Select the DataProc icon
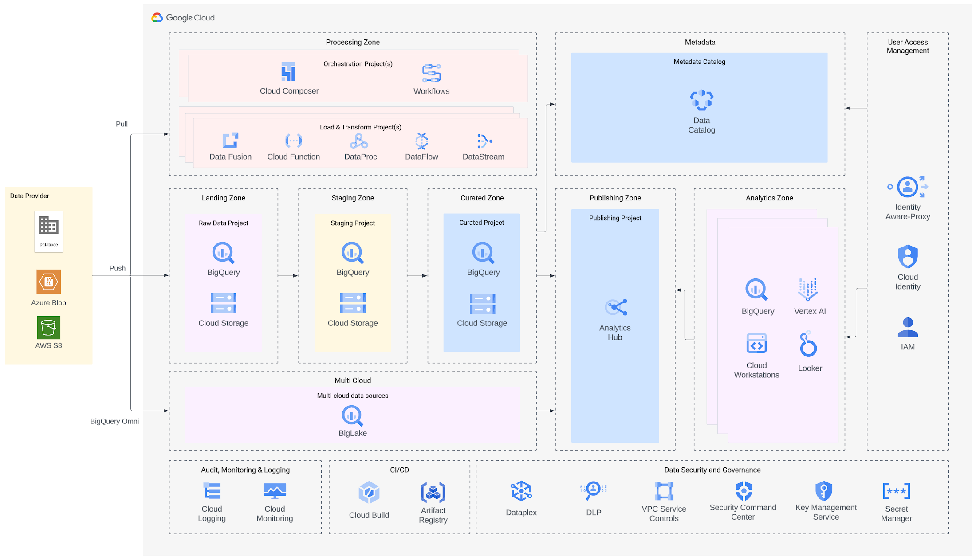This screenshot has height=560, width=976. [x=359, y=141]
